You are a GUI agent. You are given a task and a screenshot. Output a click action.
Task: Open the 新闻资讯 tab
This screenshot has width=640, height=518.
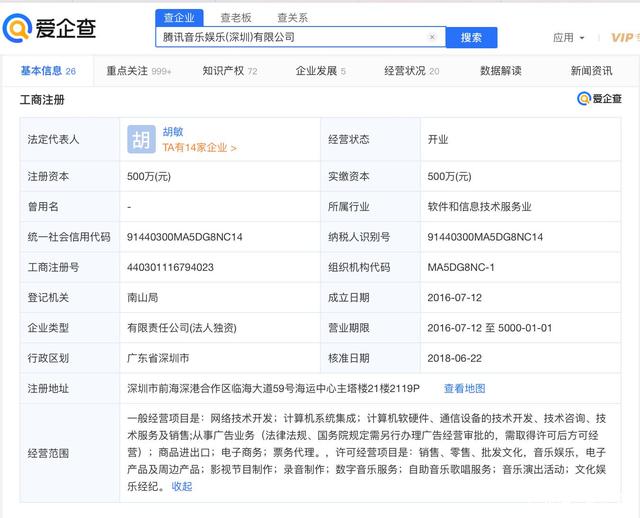point(591,71)
